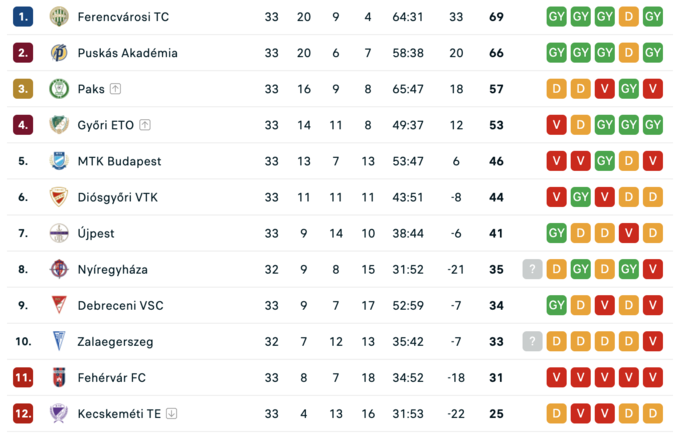The width and height of the screenshot is (680, 434).
Task: Click the Győri ETO team badge
Action: (58, 125)
